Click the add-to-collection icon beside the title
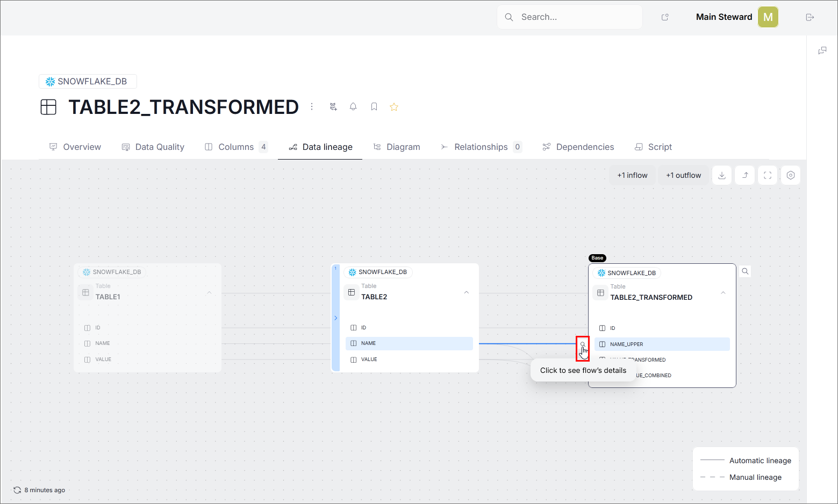The width and height of the screenshot is (838, 504). (333, 106)
